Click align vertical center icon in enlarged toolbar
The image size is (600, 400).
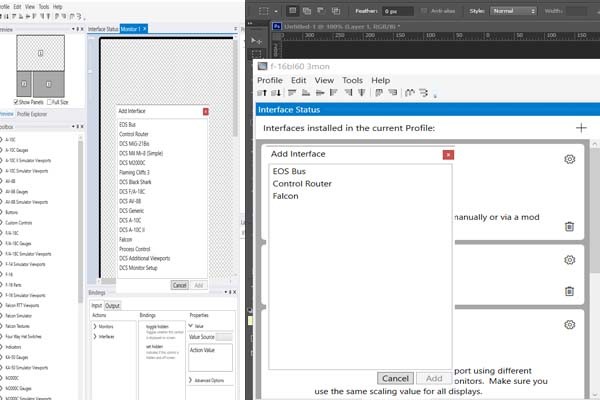pyautogui.click(x=362, y=93)
